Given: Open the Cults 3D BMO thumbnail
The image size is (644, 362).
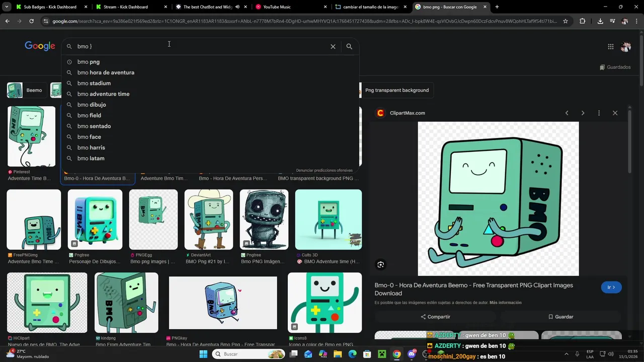Looking at the screenshot, I should pyautogui.click(x=329, y=220).
